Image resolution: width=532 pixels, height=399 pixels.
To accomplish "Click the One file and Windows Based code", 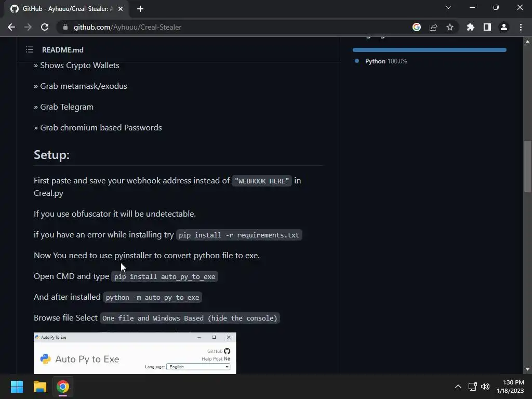I will coord(190,318).
